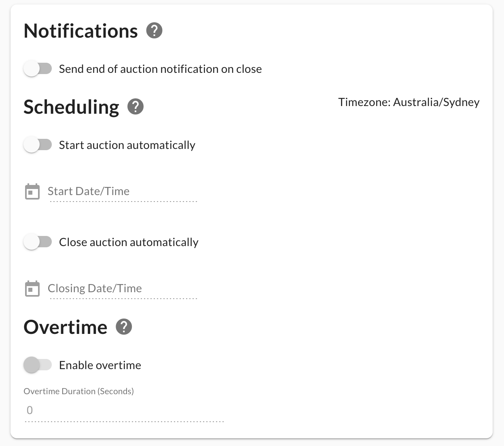504x446 pixels.
Task: Enable the Start auction automatically switch
Action: [38, 145]
